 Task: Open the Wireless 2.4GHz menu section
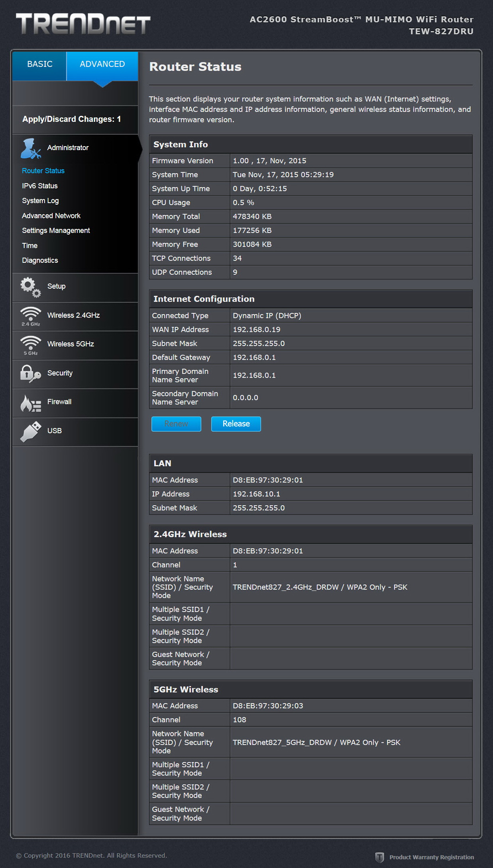pos(76,316)
